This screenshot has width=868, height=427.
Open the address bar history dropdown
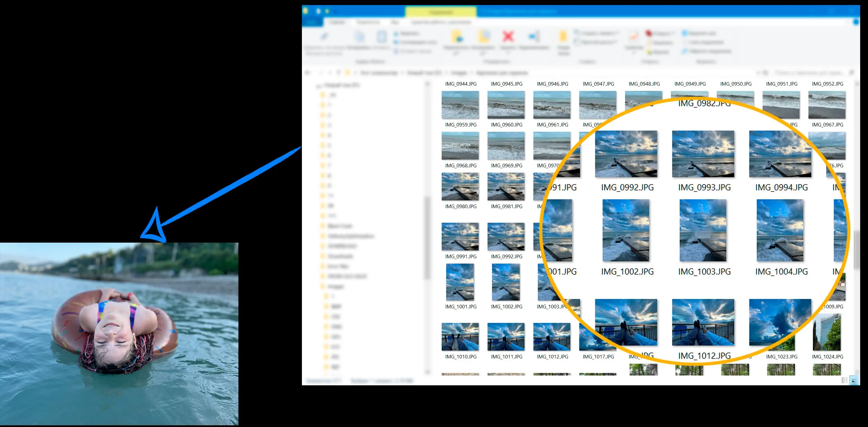(758, 72)
